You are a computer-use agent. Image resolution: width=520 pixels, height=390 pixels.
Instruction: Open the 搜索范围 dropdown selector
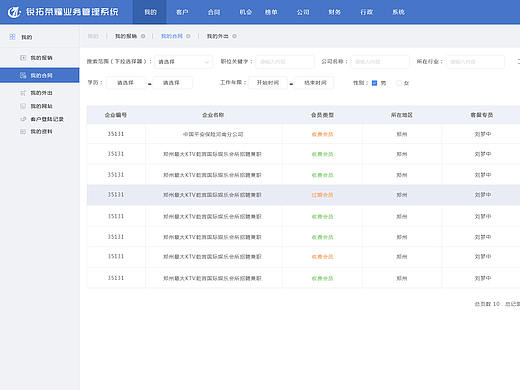[x=183, y=62]
